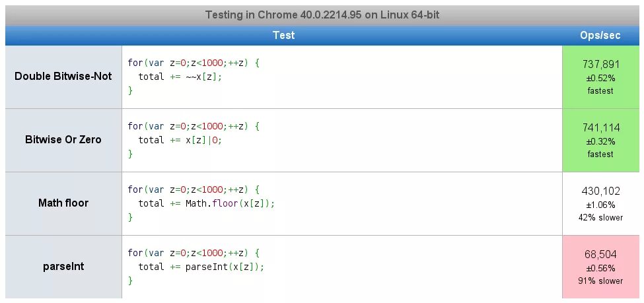Click the "42% slower" label
Image resolution: width=644 pixels, height=303 pixels.
(600, 217)
